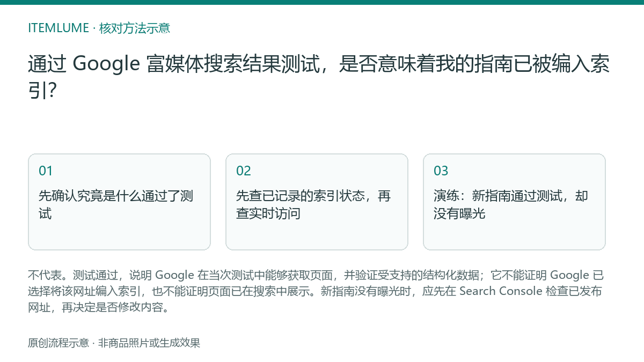
Task: Click the number 01 label
Action: (46, 171)
